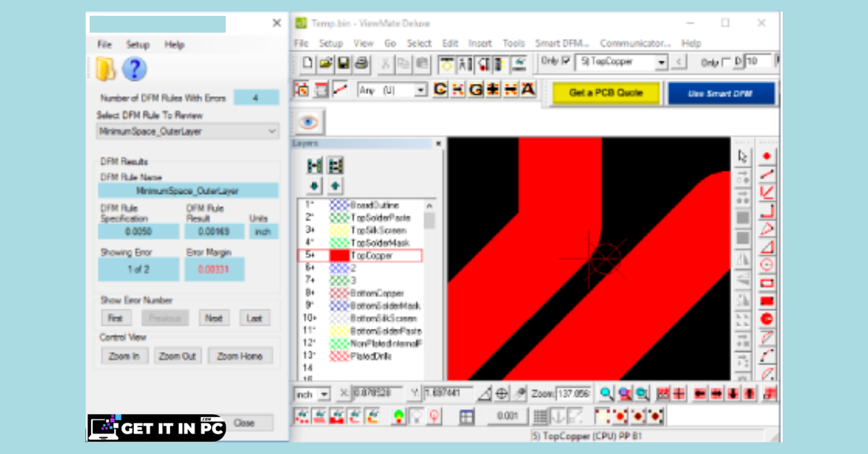This screenshot has width=868, height=454.
Task: Select the red filled rectangle tool
Action: pyautogui.click(x=767, y=301)
